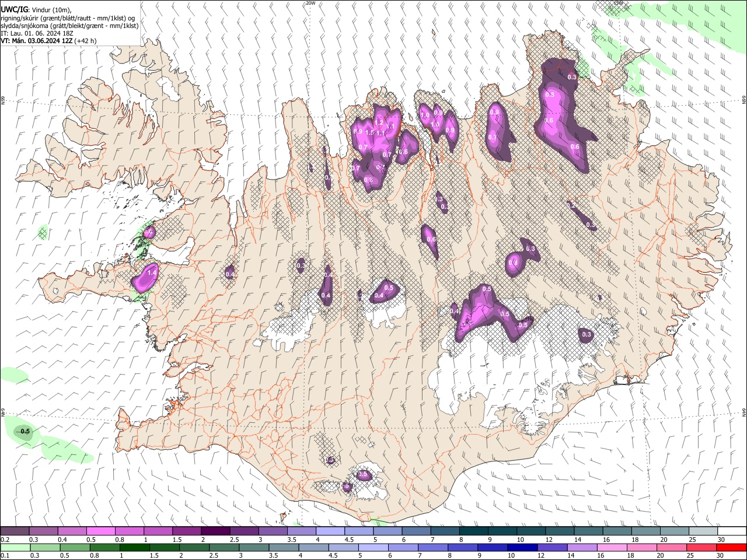The height and width of the screenshot is (560, 747).
Task: Select the rain legend swatch between 0.3 and 0.5
Action: pyautogui.click(x=44, y=547)
